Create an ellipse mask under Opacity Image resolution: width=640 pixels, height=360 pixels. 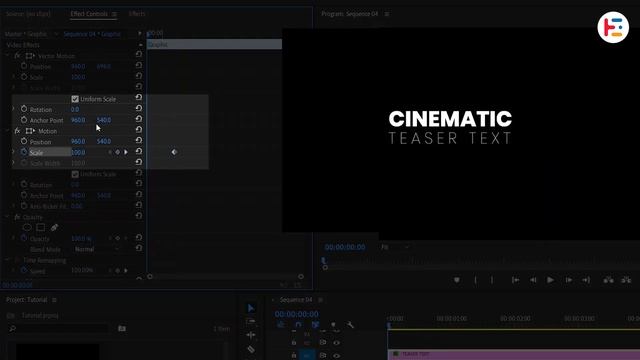click(27, 227)
